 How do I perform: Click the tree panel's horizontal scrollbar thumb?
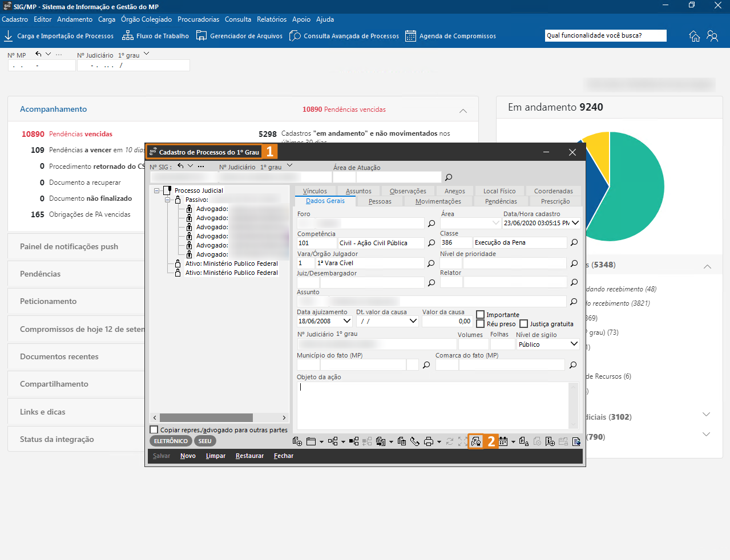click(x=206, y=418)
